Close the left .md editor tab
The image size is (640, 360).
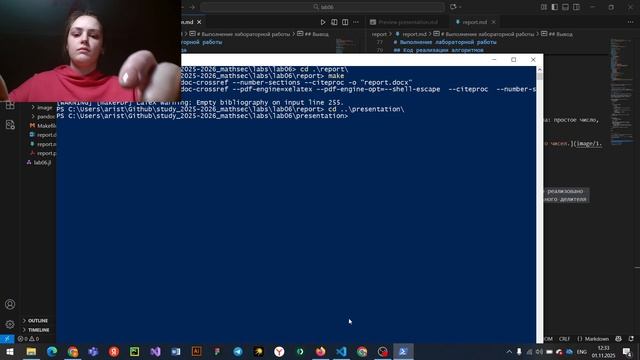[199, 22]
